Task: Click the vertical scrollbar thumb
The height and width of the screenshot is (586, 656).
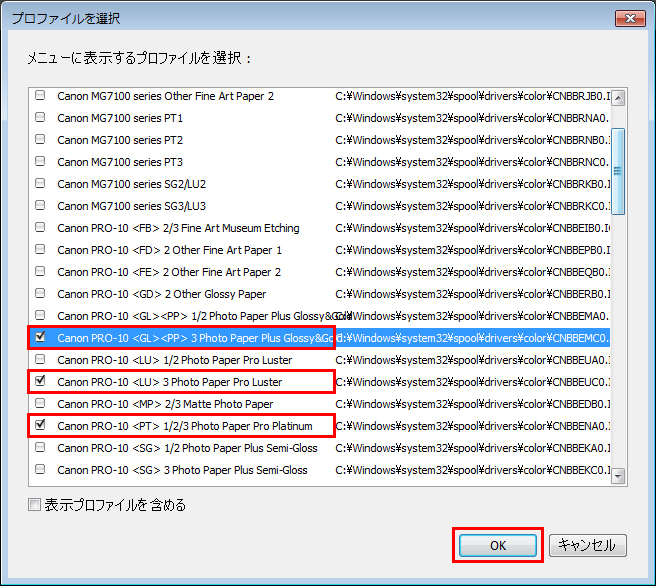Action: (618, 171)
